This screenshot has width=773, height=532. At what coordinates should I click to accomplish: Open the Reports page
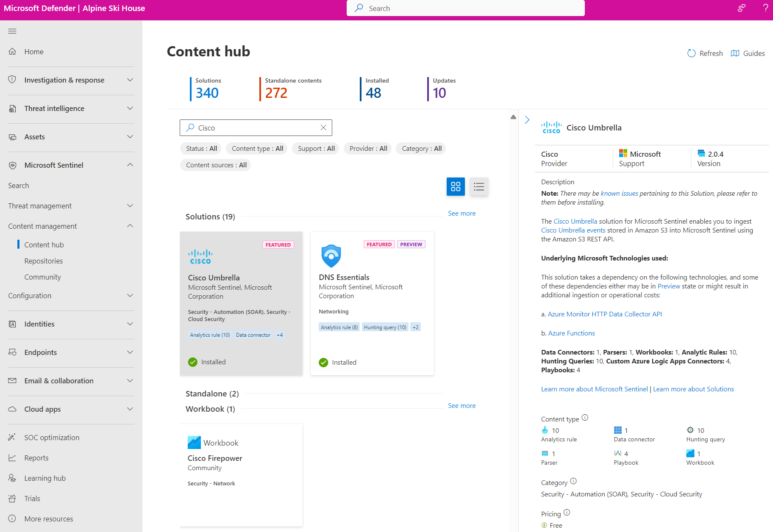click(x=36, y=458)
